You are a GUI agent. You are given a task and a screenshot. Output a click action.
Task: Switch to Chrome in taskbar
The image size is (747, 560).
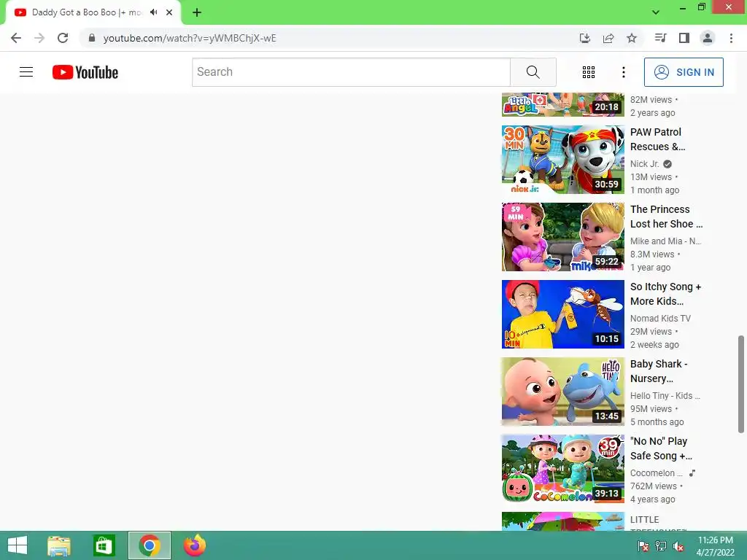149,545
